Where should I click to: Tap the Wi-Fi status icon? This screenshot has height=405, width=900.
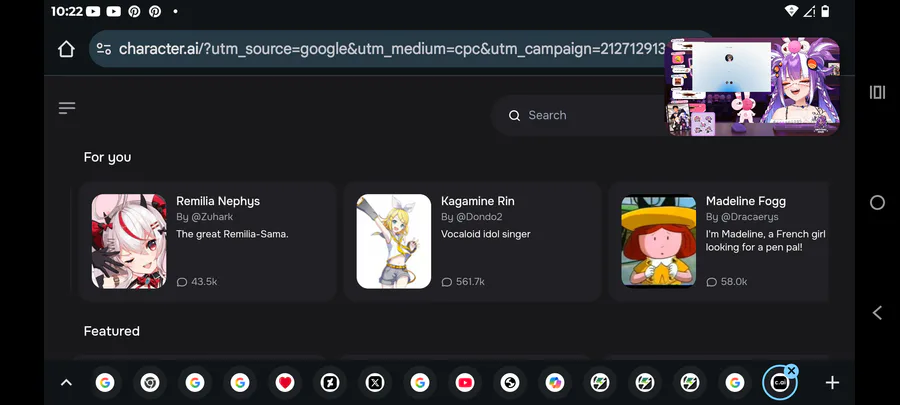791,11
